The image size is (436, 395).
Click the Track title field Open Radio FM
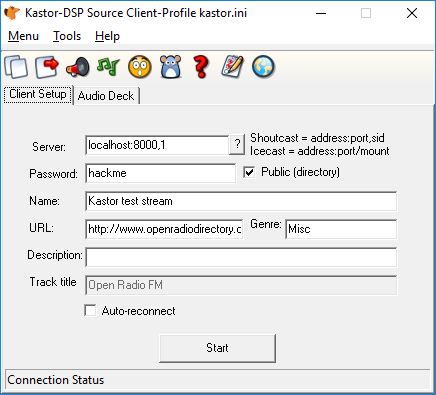(x=241, y=285)
